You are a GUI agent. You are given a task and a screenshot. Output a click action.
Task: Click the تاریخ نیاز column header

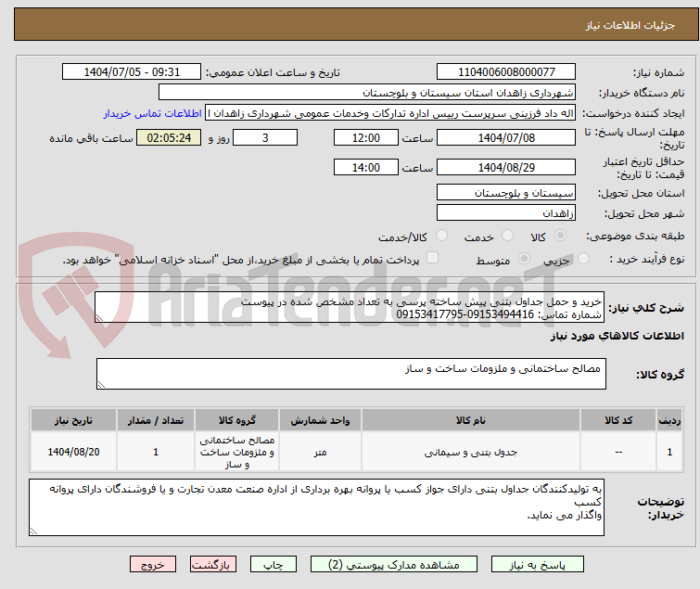73,420
